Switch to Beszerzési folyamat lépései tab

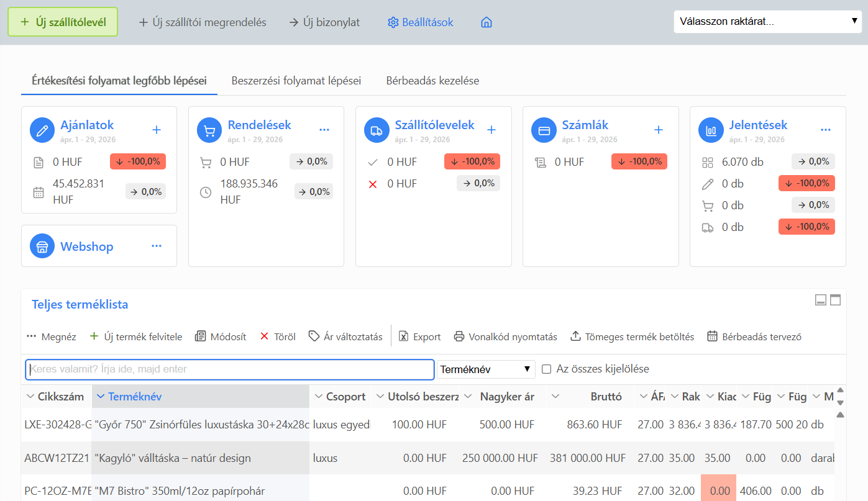[296, 81]
